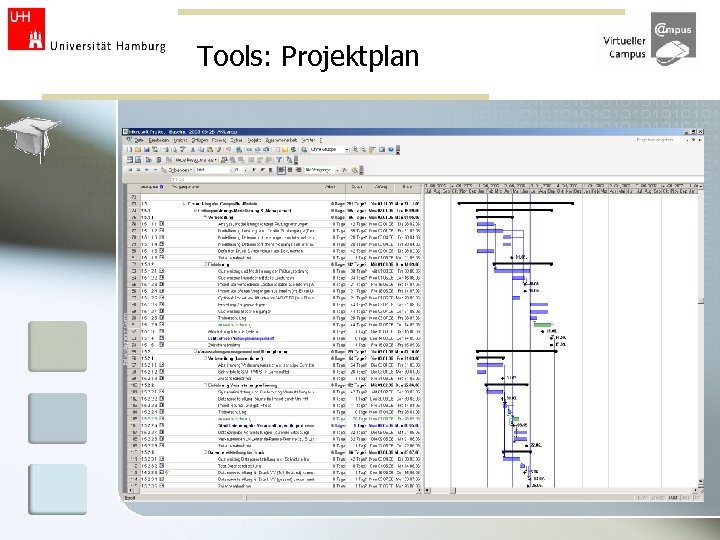
Task: Collapse summary task 1.5.2 in row 95
Action: point(195,352)
